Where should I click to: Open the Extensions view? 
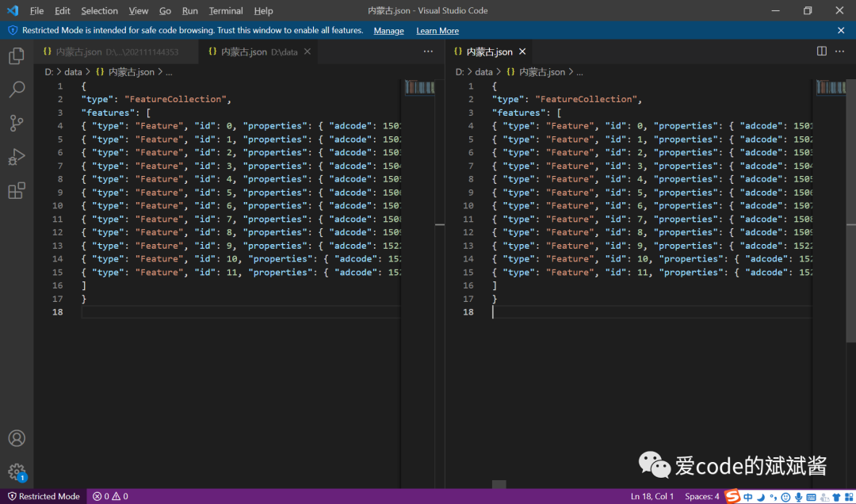pos(17,190)
